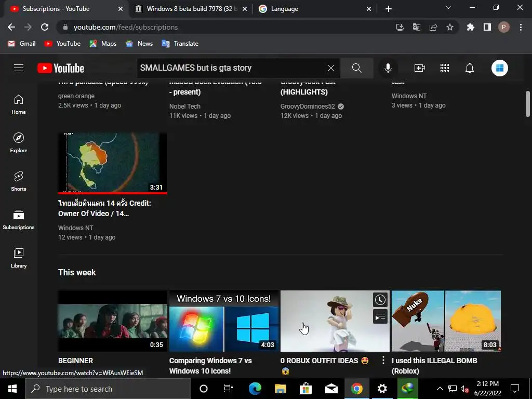Screen dimensions: 532x399
Task: Open the Thailand map video thumbnail
Action: [113, 163]
